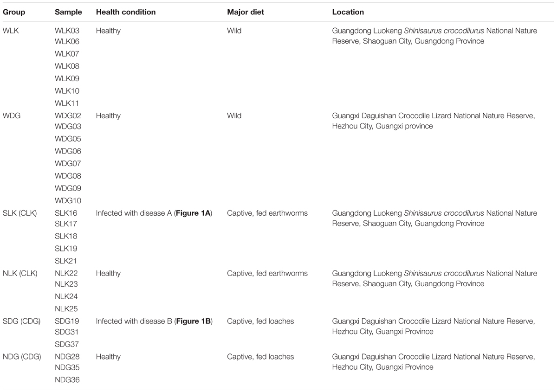Select sample NLK25 entry
The height and width of the screenshot is (392, 557).
pos(66,309)
